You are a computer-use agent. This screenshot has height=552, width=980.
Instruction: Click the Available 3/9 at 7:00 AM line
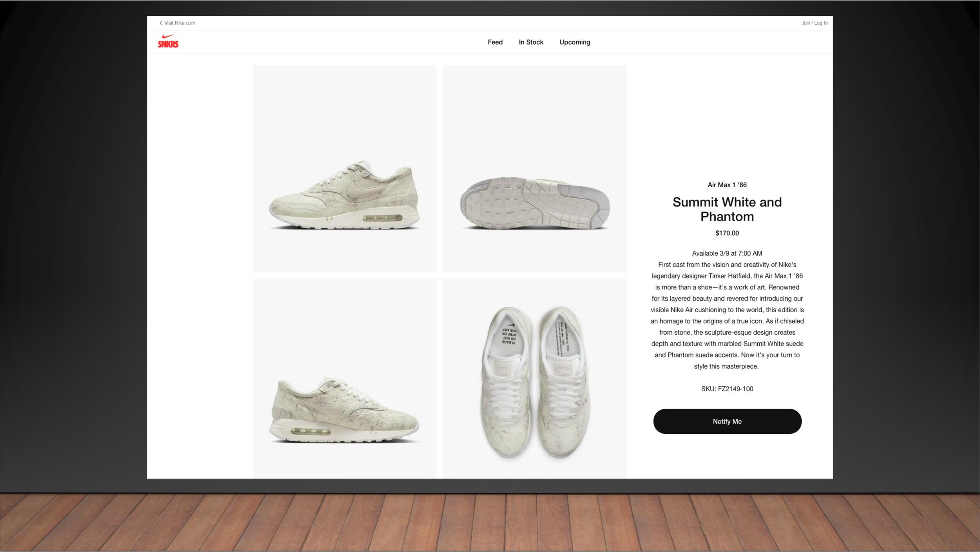(x=727, y=253)
